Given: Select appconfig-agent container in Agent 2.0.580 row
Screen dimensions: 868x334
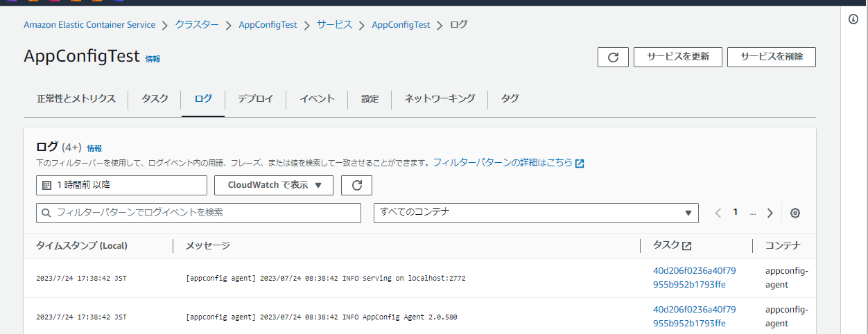Looking at the screenshot, I should point(787,317).
